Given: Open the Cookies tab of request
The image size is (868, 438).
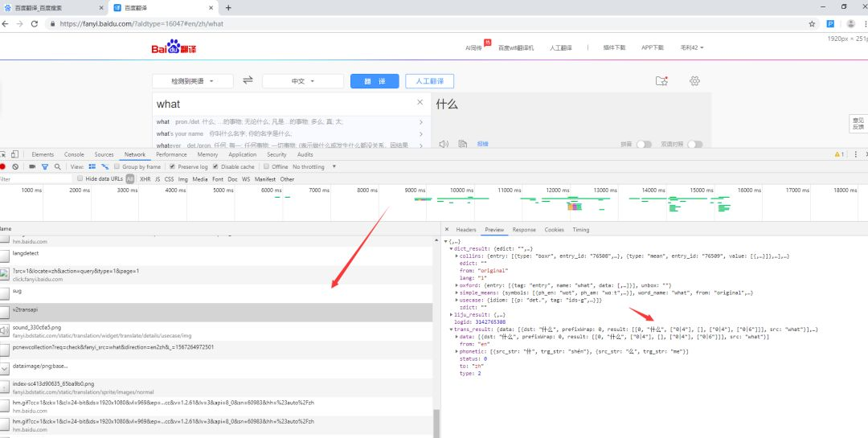Looking at the screenshot, I should coord(554,229).
